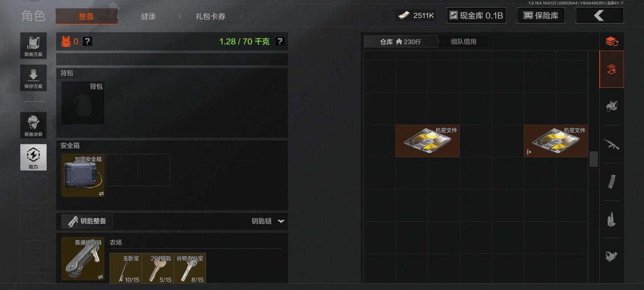The width and height of the screenshot is (644, 290).
Task: Click the help question mark beside weight
Action: click(x=280, y=42)
